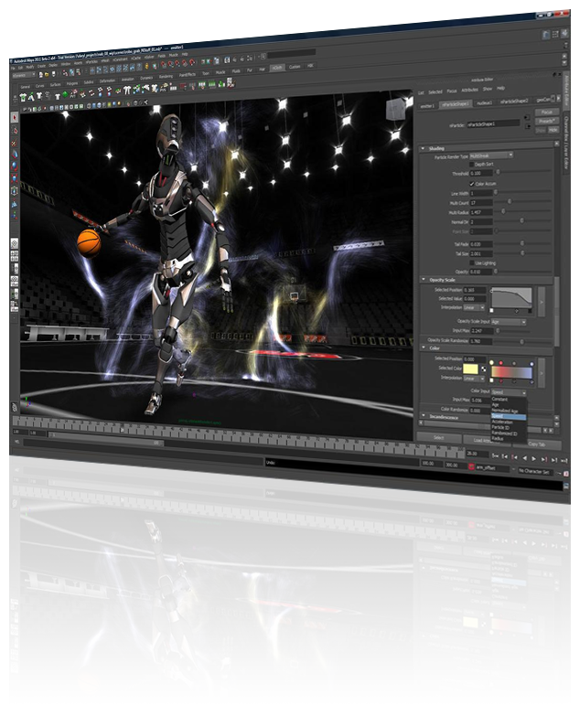The height and width of the screenshot is (728, 580).
Task: Open Opacity Scale Interpolation dropdown
Action: 474,308
